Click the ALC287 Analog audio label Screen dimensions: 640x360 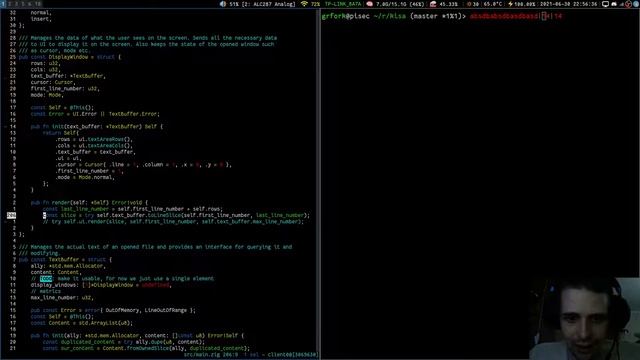pyautogui.click(x=268, y=4)
